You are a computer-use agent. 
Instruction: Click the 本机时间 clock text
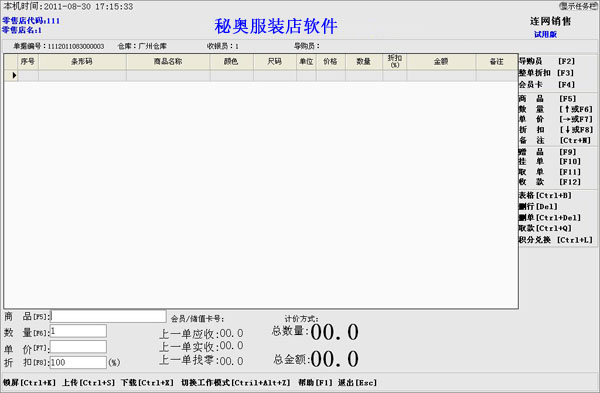(68, 7)
